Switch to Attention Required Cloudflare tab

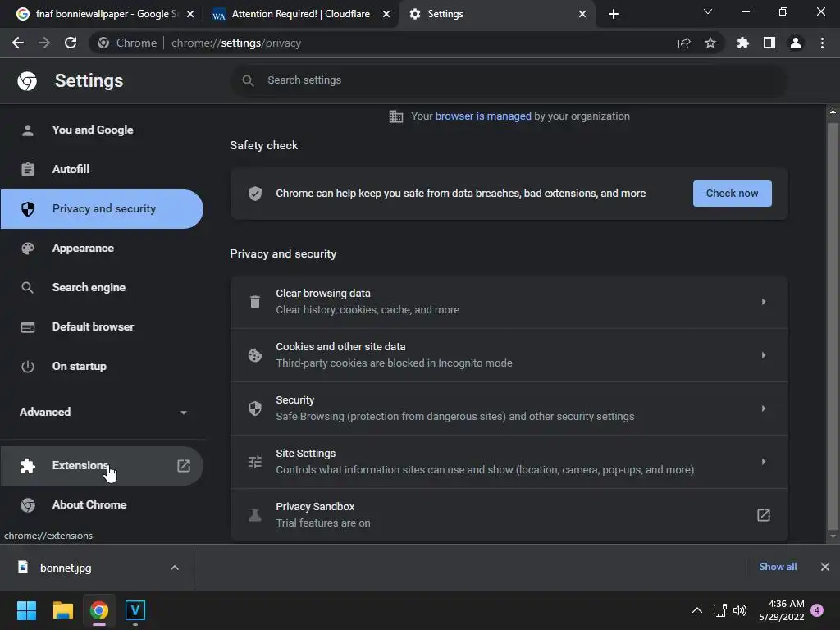coord(300,14)
